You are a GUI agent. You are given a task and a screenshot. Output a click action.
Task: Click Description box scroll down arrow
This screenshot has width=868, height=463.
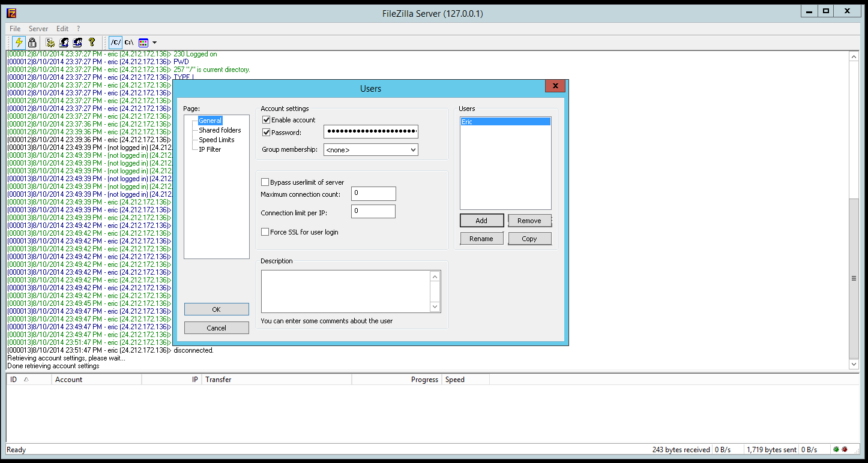tap(435, 306)
